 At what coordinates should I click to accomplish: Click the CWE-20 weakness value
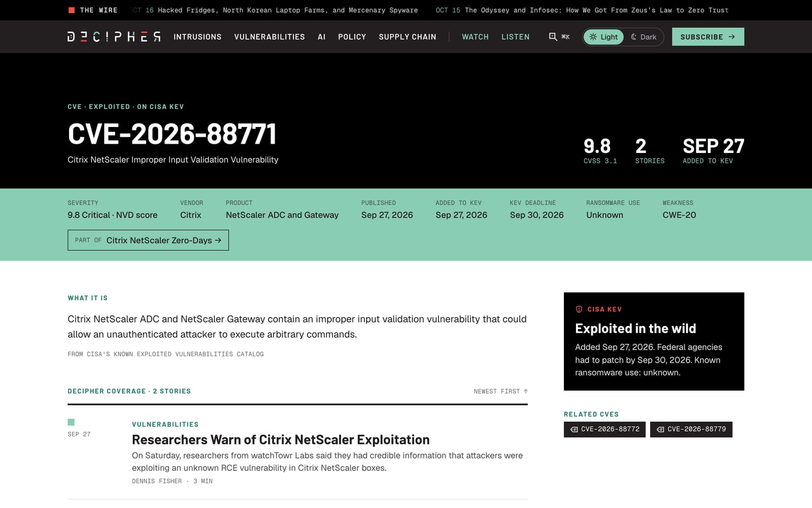tap(679, 215)
